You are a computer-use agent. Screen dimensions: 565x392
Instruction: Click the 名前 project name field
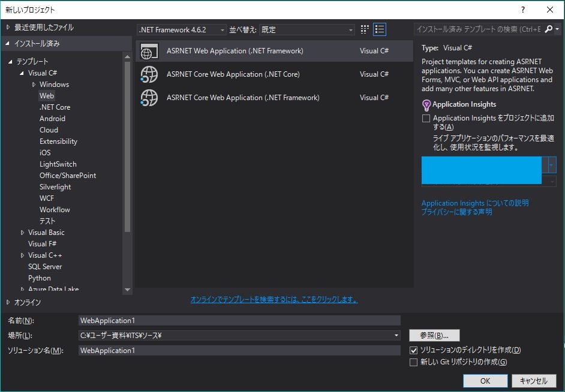click(x=239, y=321)
